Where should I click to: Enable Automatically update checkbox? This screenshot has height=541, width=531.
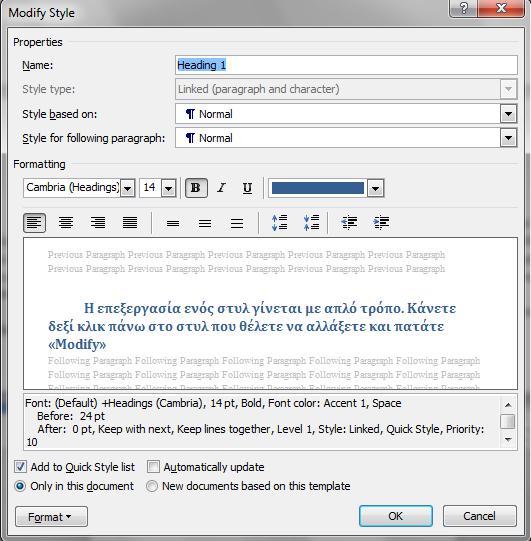(153, 467)
